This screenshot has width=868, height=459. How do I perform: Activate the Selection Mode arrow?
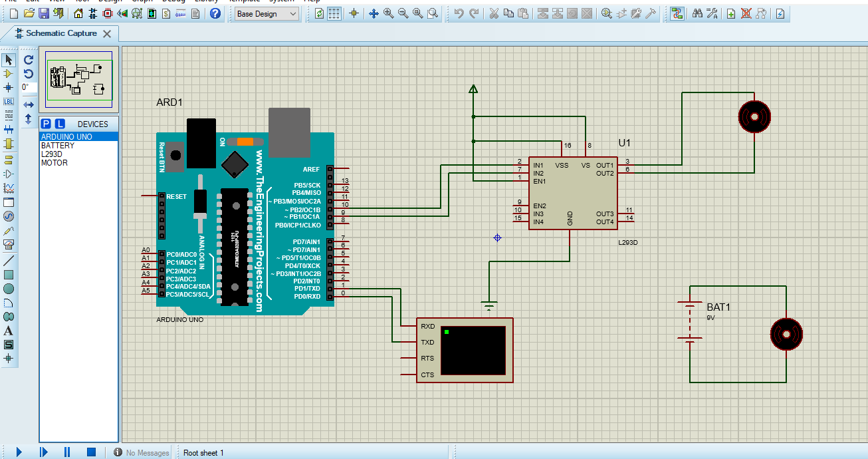click(x=9, y=60)
